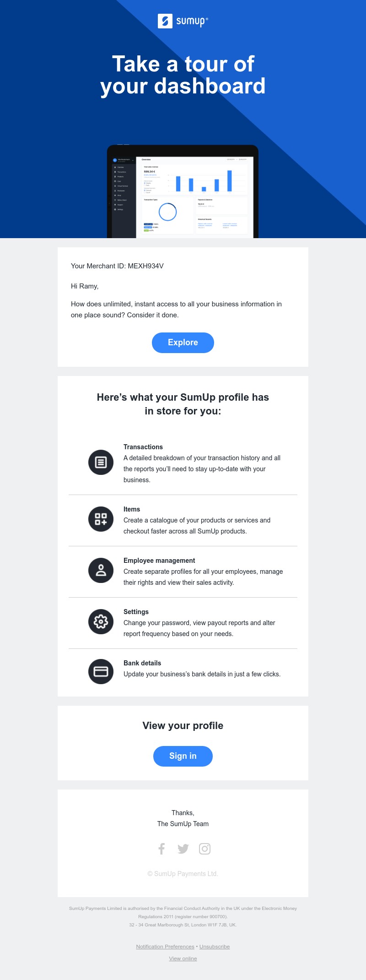Screen dimensions: 366x980
Task: Click the Merchant ID text line
Action: (x=117, y=266)
